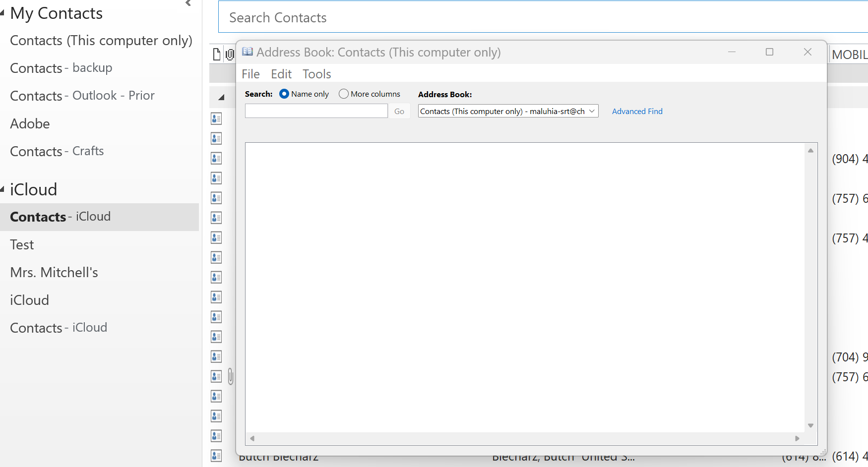Screen dimensions: 868x467
Task: Click the new item icon column header
Action: 216,54
